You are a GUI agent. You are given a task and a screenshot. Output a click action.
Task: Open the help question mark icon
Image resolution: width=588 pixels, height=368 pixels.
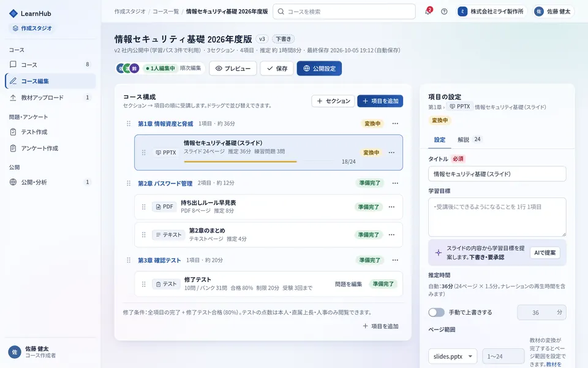[x=444, y=12]
